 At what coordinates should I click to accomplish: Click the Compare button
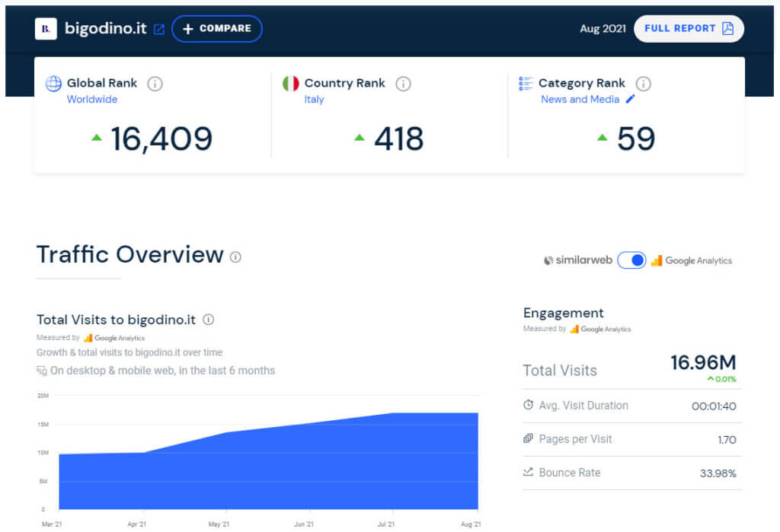pos(217,29)
